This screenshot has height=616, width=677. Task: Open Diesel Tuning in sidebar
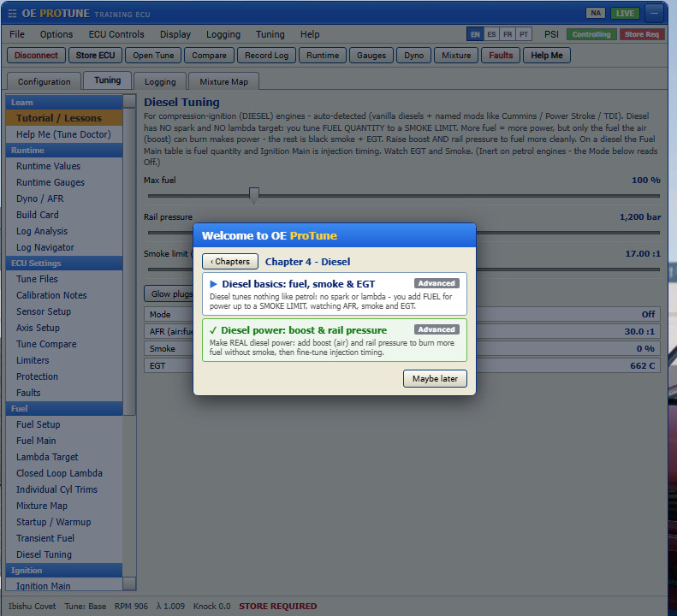(x=64, y=554)
